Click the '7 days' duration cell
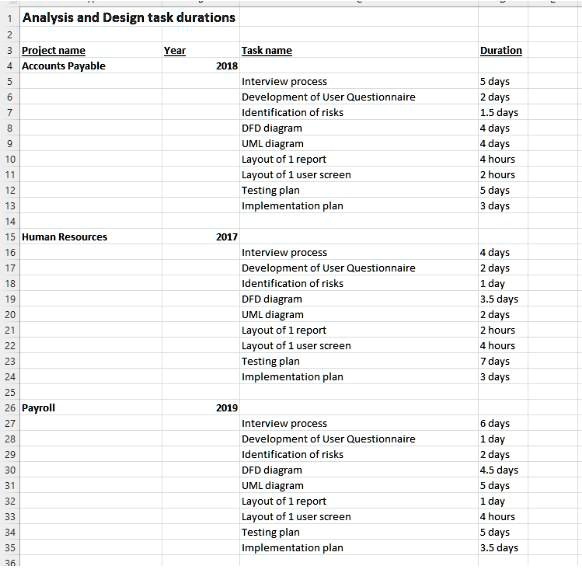The height and width of the screenshot is (571, 582). (503, 361)
